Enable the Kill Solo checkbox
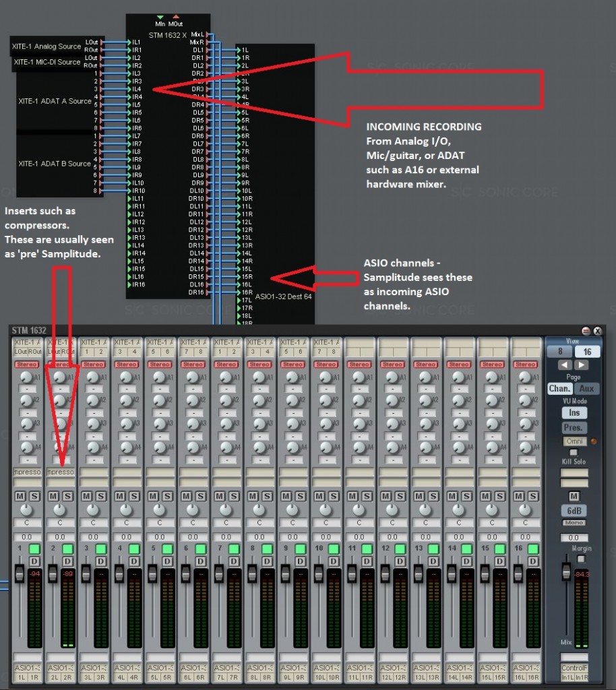616x690 pixels. point(574,452)
